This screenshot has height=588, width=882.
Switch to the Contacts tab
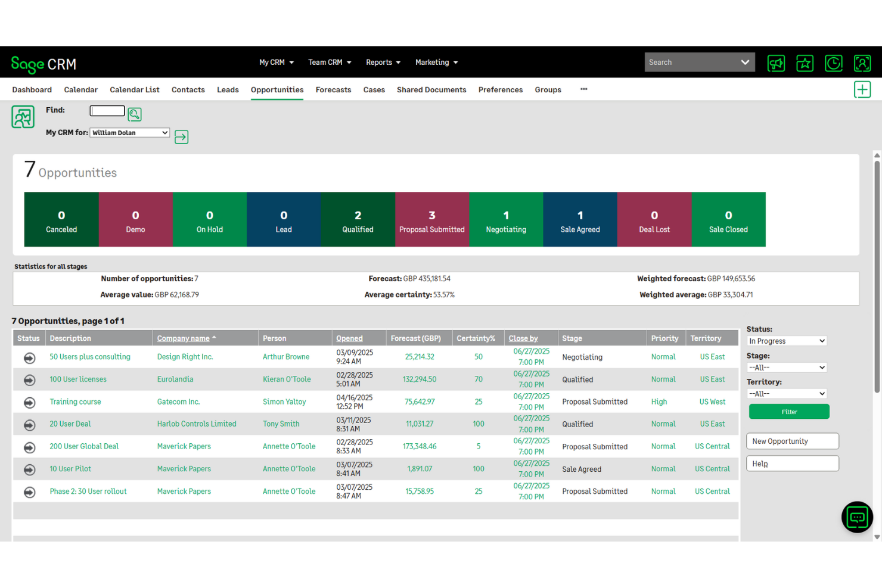click(188, 90)
